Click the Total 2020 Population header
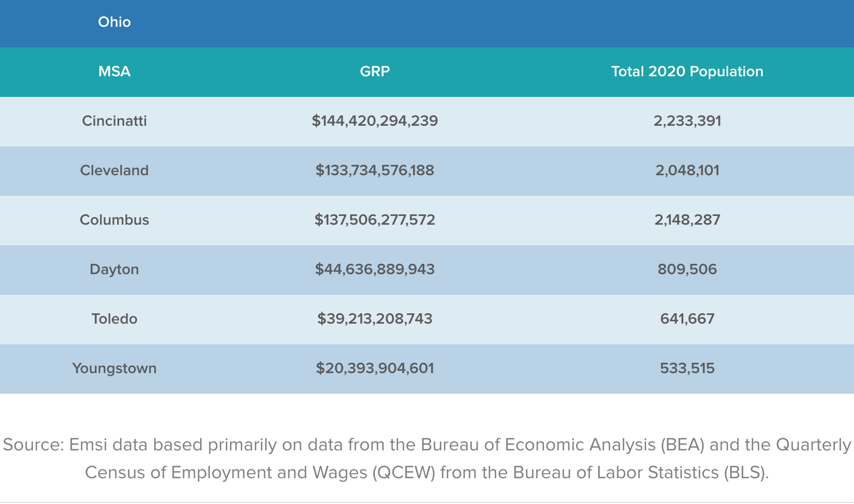 coord(687,72)
